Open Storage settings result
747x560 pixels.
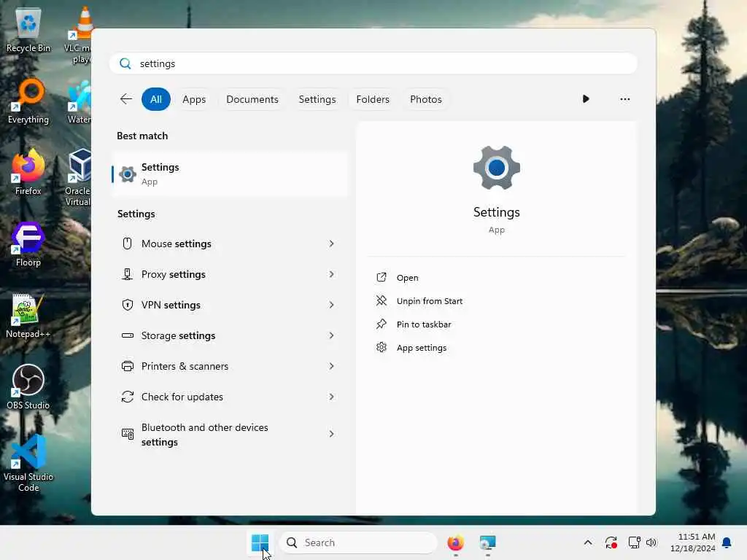coord(230,335)
